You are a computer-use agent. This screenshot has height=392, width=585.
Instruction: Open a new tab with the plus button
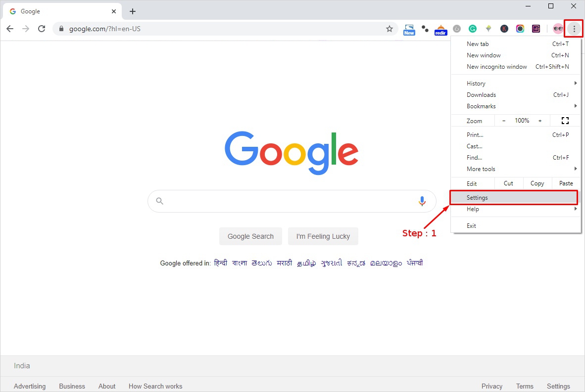[x=132, y=11]
